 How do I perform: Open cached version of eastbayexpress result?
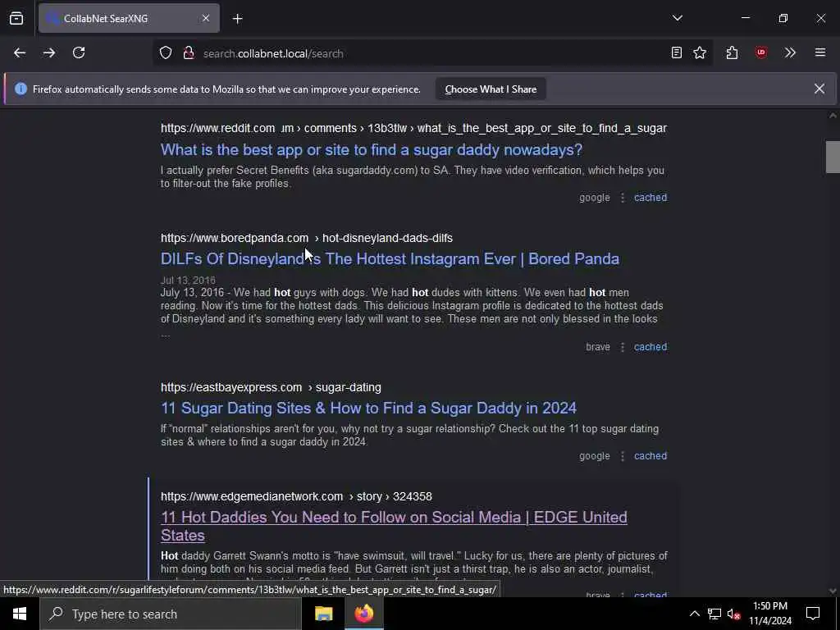pyautogui.click(x=651, y=456)
